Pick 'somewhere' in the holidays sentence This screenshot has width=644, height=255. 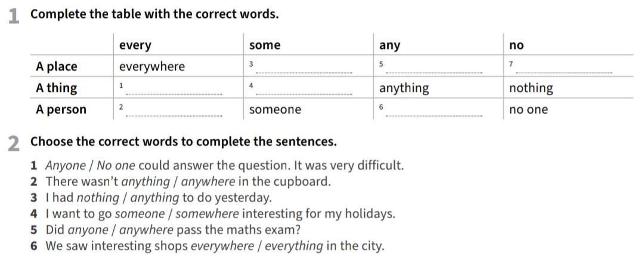click(x=208, y=213)
